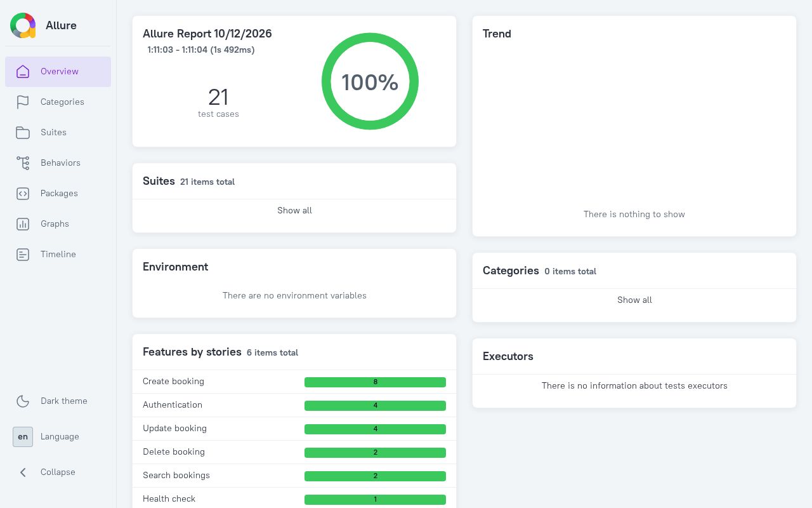Click the Timeline icon in sidebar
Screen dimensions: 812x508
pyautogui.click(x=23, y=255)
